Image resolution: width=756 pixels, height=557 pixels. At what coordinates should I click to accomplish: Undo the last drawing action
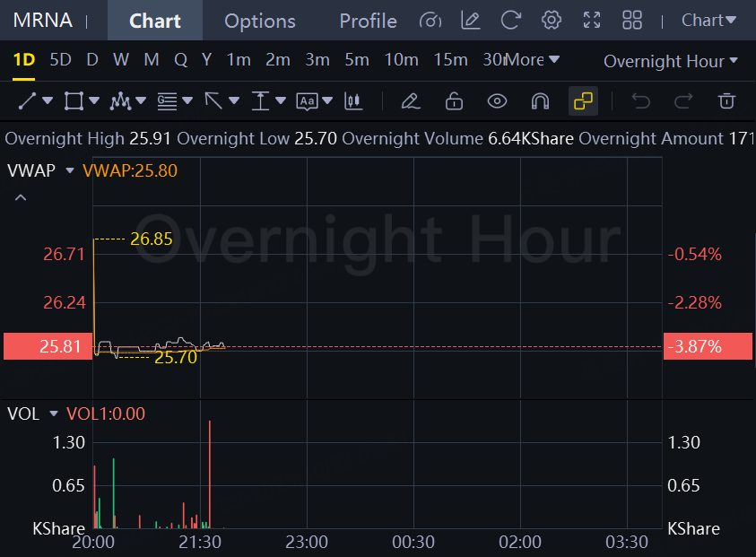point(641,101)
